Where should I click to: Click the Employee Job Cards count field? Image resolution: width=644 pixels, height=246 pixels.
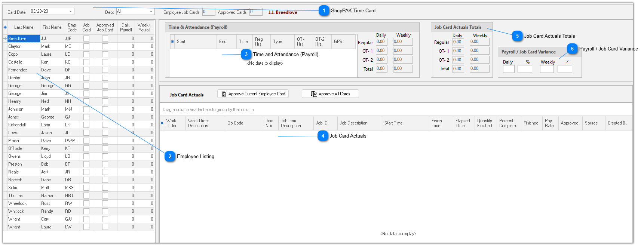click(x=208, y=12)
